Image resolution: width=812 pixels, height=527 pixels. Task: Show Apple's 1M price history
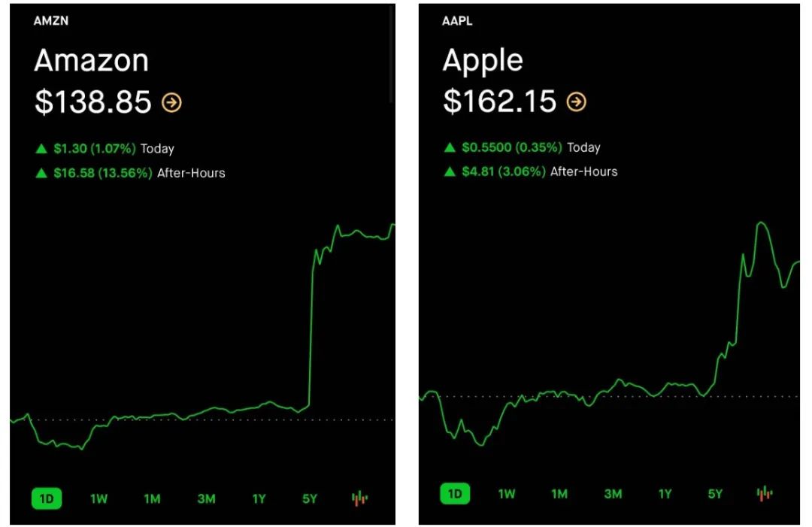(559, 494)
